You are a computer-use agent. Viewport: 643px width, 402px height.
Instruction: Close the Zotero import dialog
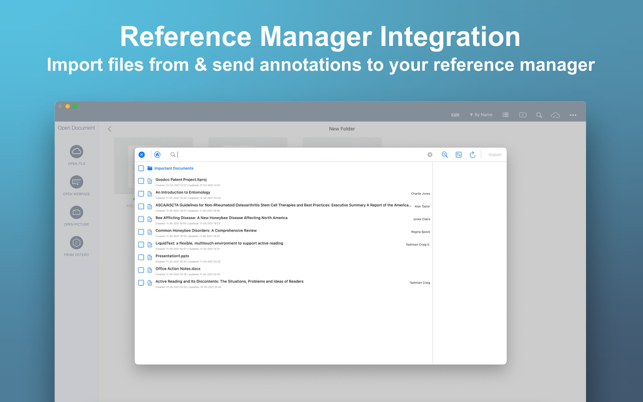(141, 155)
